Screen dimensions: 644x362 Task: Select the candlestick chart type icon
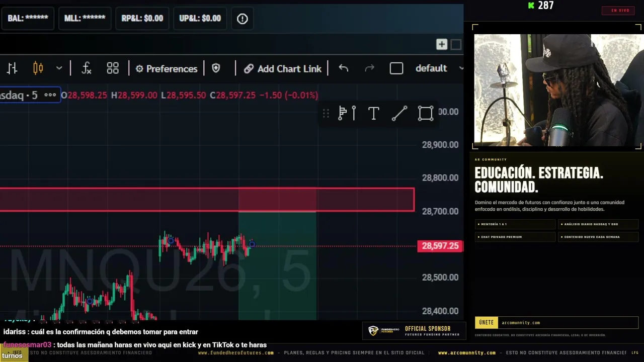(x=38, y=68)
